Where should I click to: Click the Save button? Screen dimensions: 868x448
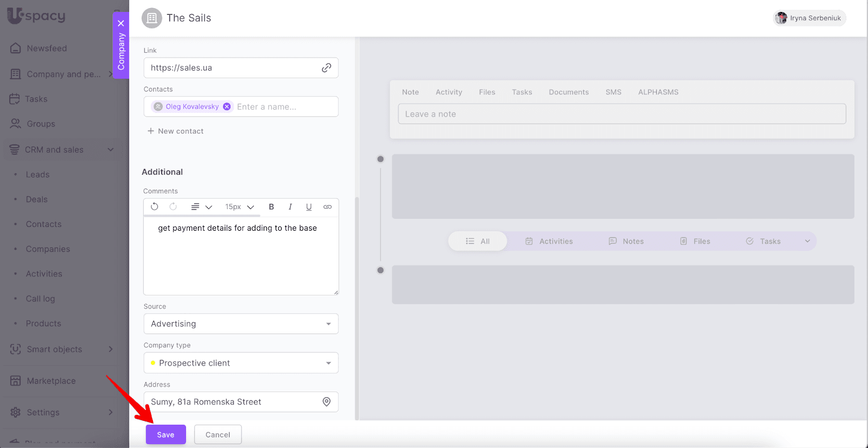(x=165, y=435)
